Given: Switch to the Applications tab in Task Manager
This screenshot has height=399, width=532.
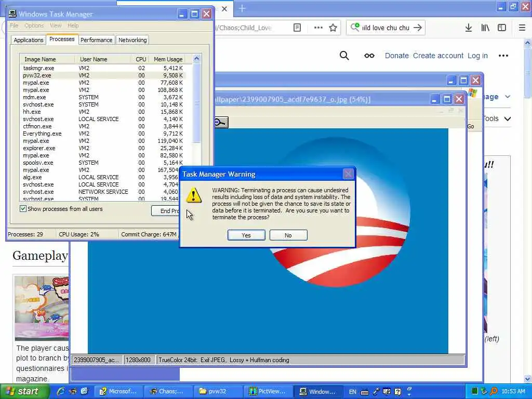Looking at the screenshot, I should tap(29, 40).
